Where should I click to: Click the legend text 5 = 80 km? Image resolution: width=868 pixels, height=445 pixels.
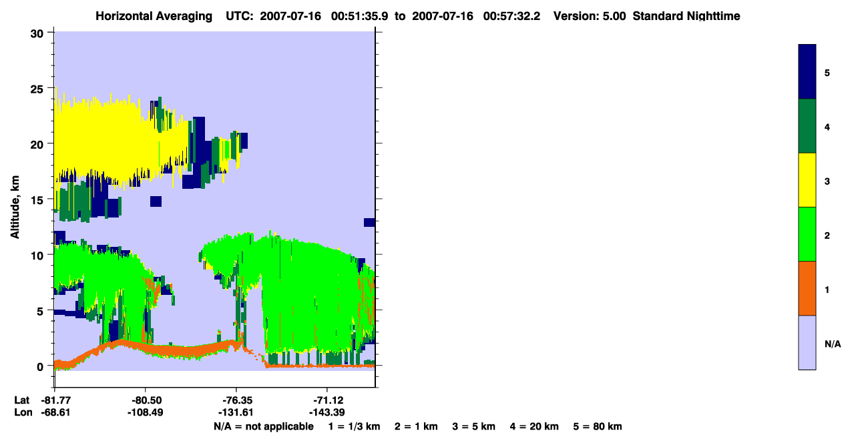(x=598, y=426)
